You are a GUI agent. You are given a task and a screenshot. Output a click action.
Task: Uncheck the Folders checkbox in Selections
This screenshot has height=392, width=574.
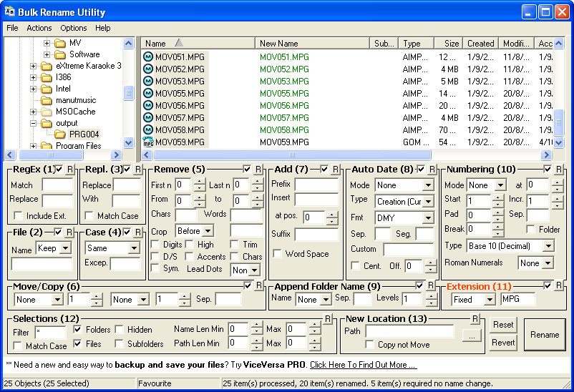click(x=77, y=330)
